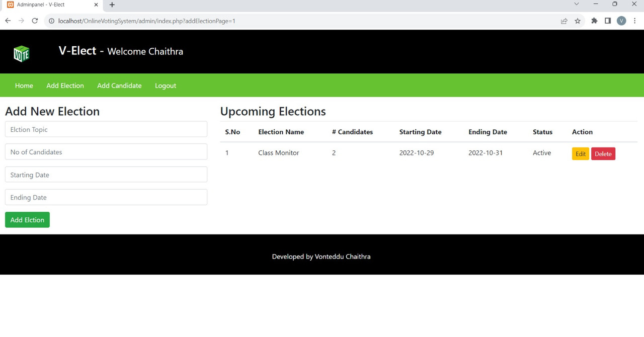Close the Adminpanel - V-Elect tab
Viewport: 644px width, 337px height.
[x=96, y=5]
